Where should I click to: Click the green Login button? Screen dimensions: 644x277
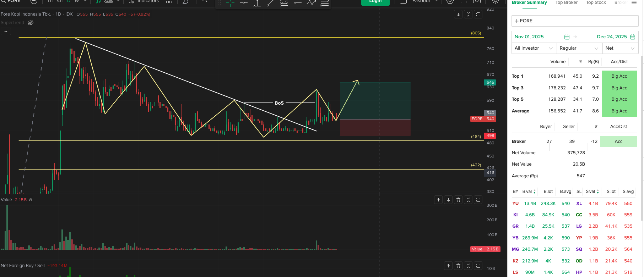(375, 2)
